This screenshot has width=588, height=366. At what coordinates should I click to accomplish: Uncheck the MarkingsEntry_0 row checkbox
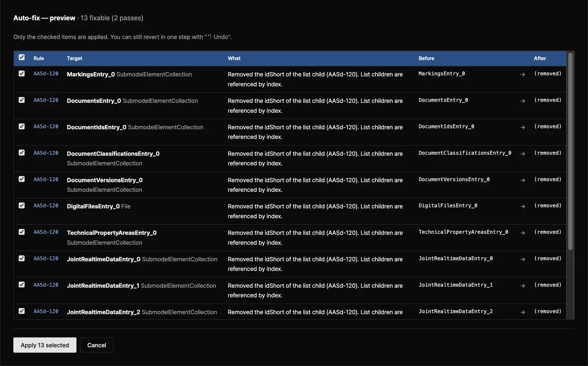pos(22,73)
